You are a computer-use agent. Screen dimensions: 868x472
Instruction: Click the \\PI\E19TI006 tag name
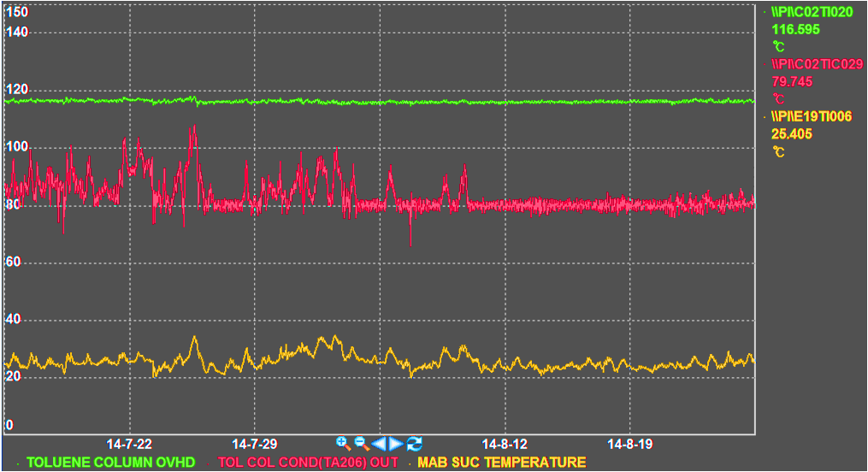tap(812, 116)
